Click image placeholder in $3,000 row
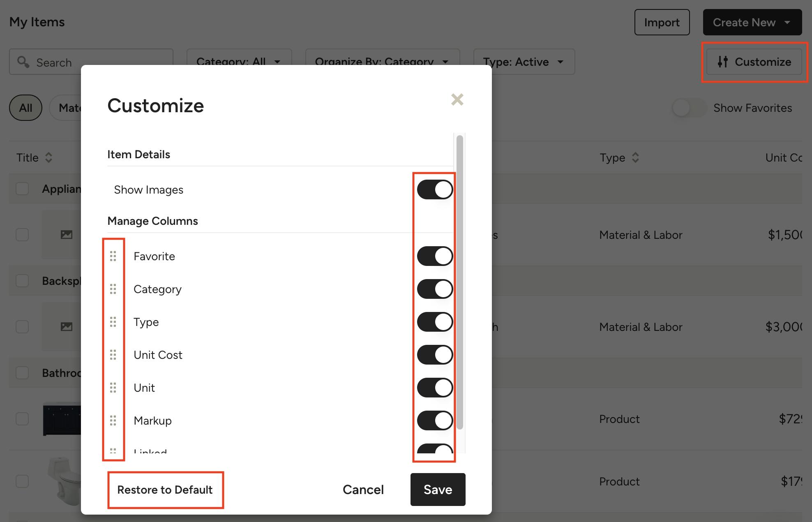This screenshot has width=812, height=522. [x=67, y=327]
